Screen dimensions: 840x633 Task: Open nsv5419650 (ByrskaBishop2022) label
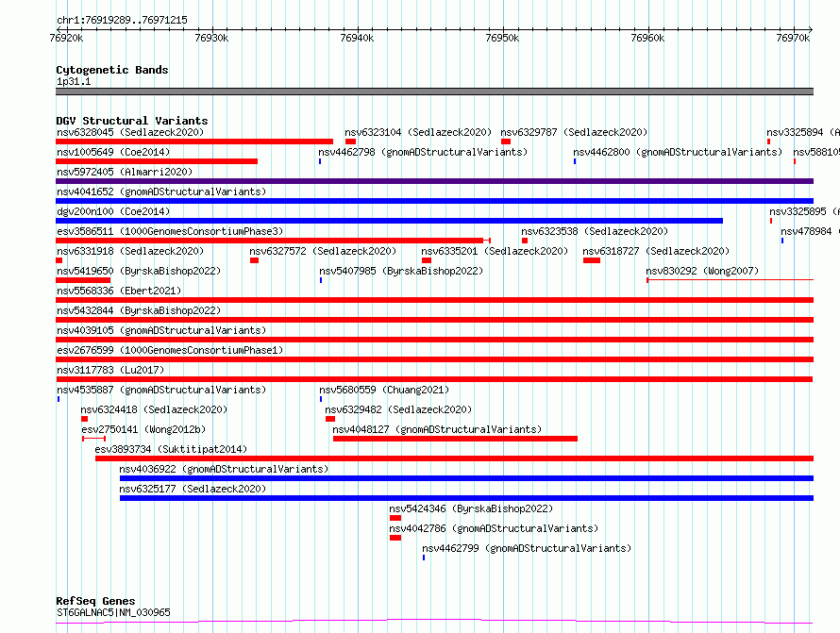point(139,271)
